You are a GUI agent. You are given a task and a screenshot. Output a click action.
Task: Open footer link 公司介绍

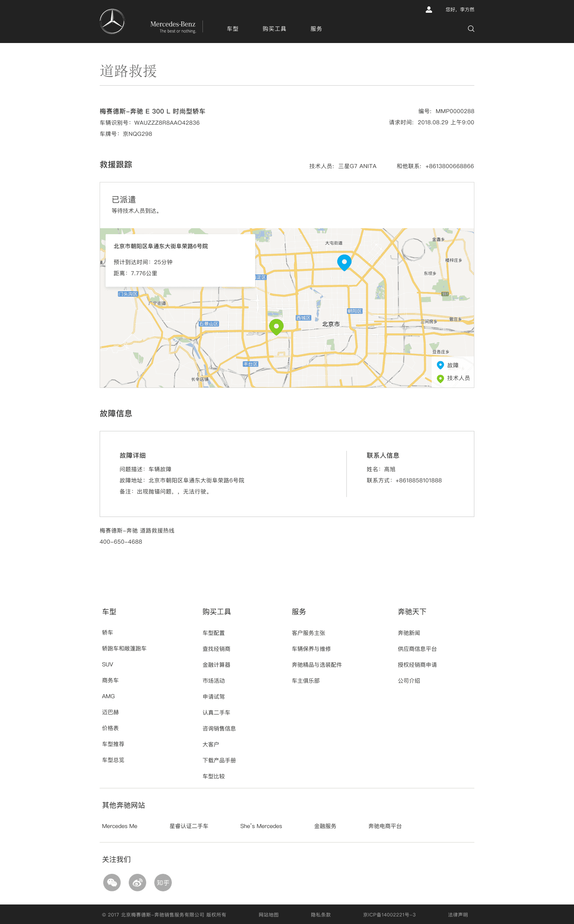409,681
